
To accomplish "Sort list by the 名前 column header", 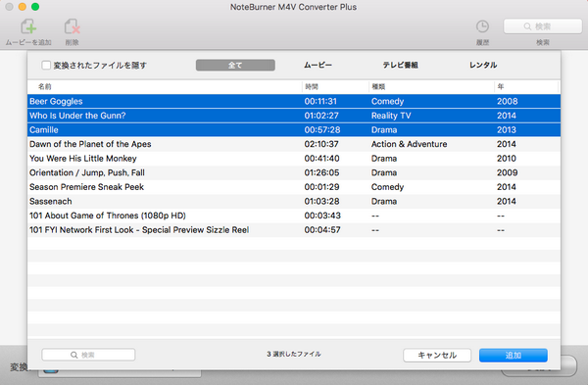I will pyautogui.click(x=165, y=87).
